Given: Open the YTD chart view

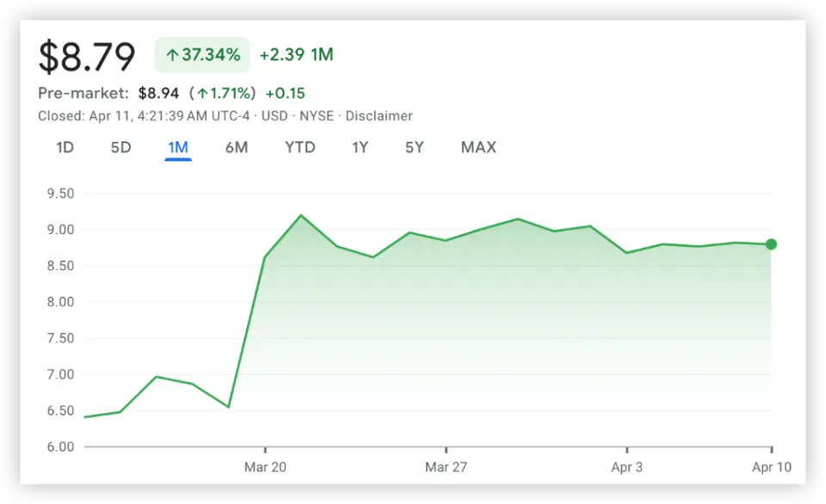Looking at the screenshot, I should point(300,147).
